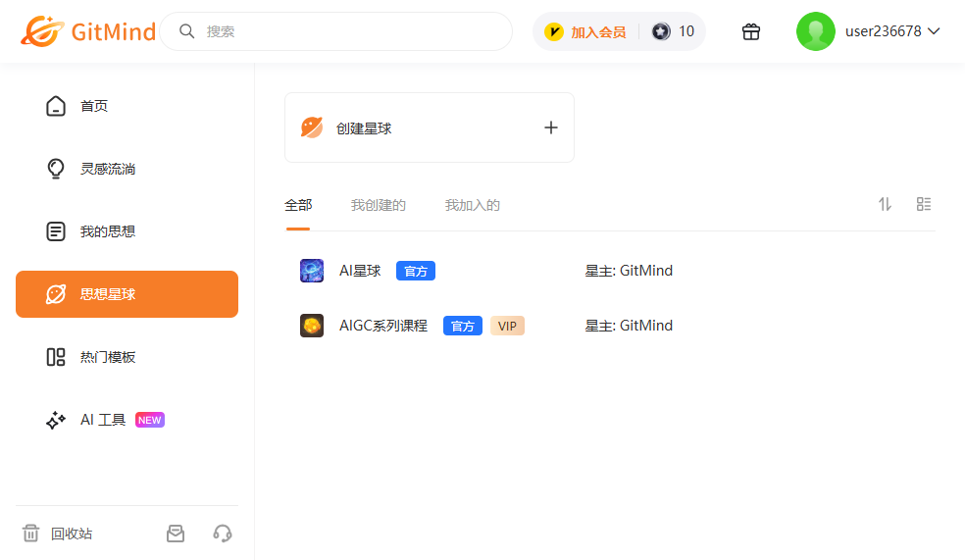
Task: Click the AIGC系列课程 thumbnail image
Action: (x=312, y=326)
